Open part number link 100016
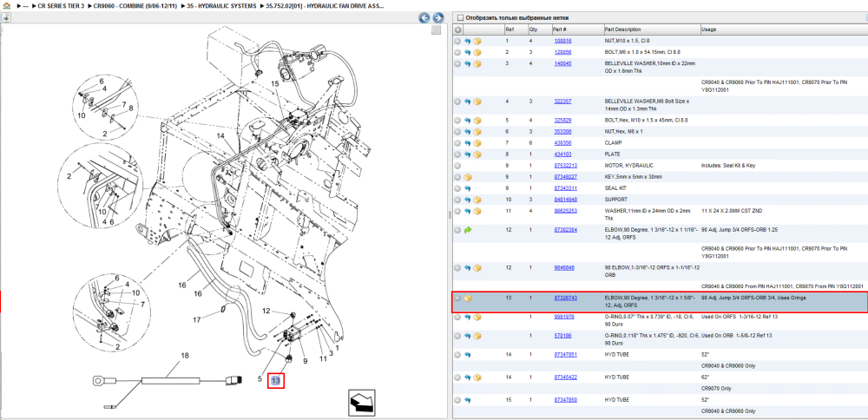The width and height of the screenshot is (868, 420). (x=563, y=41)
